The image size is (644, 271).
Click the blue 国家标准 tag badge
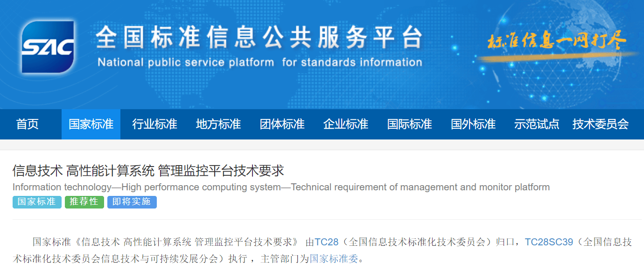tap(37, 202)
